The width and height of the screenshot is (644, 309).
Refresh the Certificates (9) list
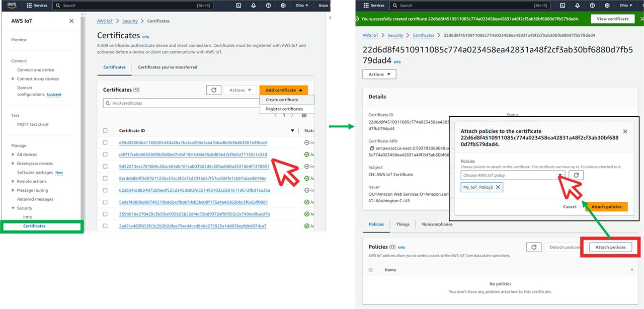(214, 90)
